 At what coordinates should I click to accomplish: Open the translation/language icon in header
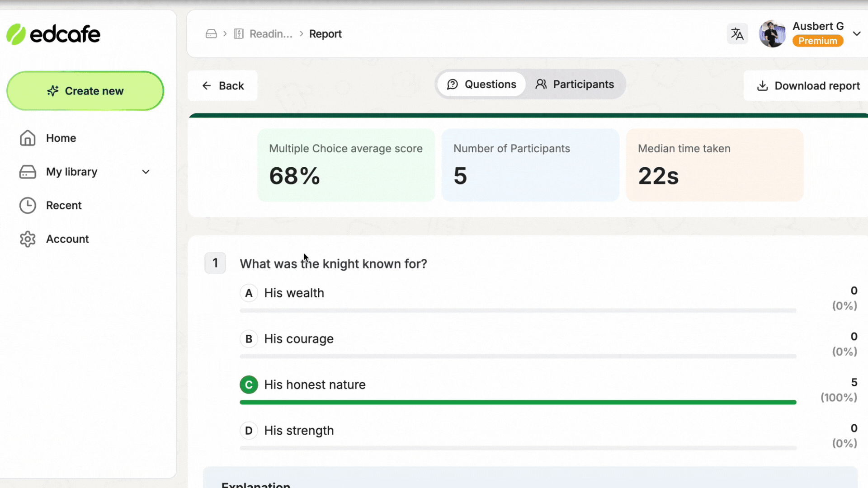737,33
